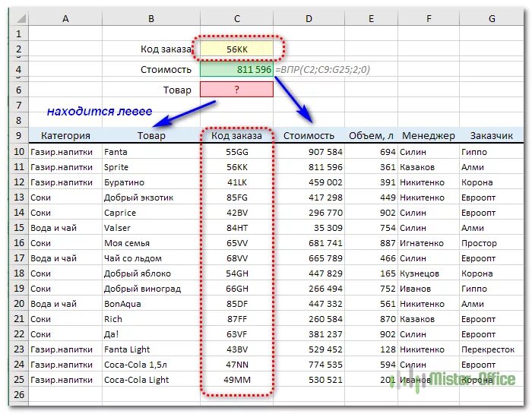
Task: Click the 'Товар' table header in row 9
Action: 151,136
